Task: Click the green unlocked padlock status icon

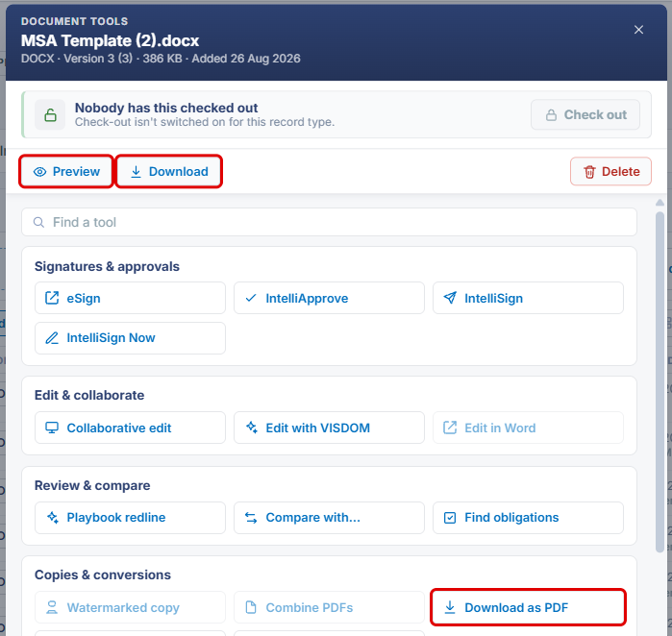Action: coord(51,114)
